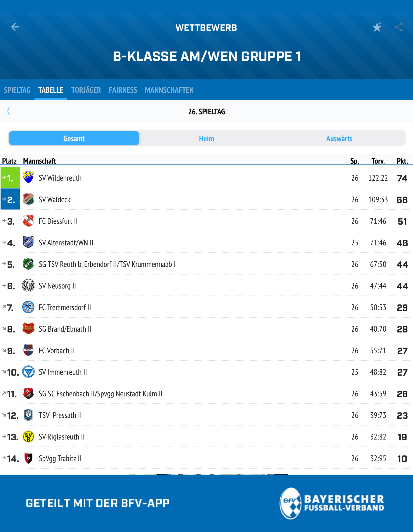Tap SV Immenreuth II club crest
The image size is (413, 532).
point(28,372)
